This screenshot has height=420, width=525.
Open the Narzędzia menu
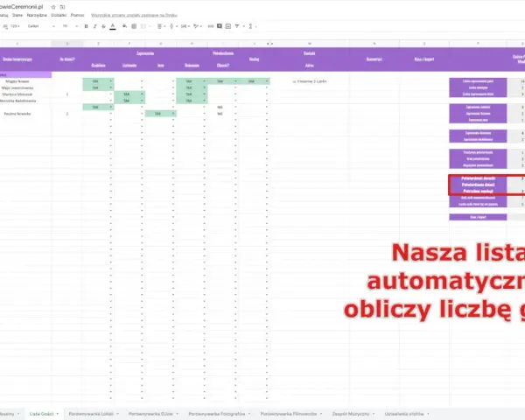tap(37, 15)
